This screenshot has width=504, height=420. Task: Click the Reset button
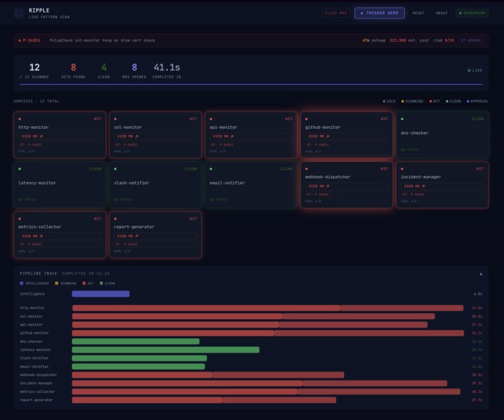coord(418,13)
